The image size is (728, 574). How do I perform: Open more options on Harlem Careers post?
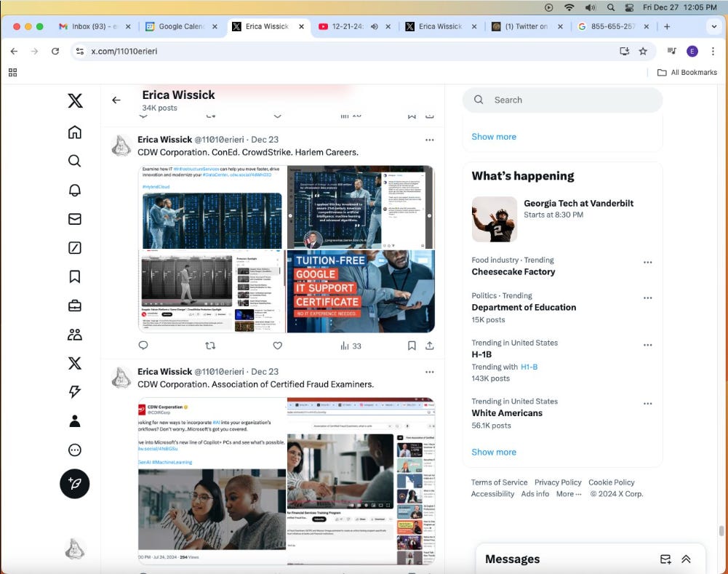tap(430, 140)
